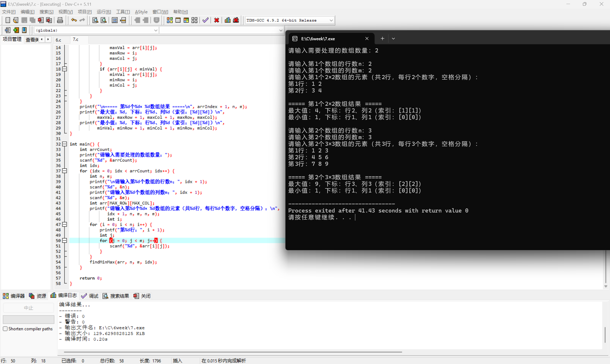Collapse the for loop fold at line 37
This screenshot has height=364, width=610.
pyautogui.click(x=65, y=171)
